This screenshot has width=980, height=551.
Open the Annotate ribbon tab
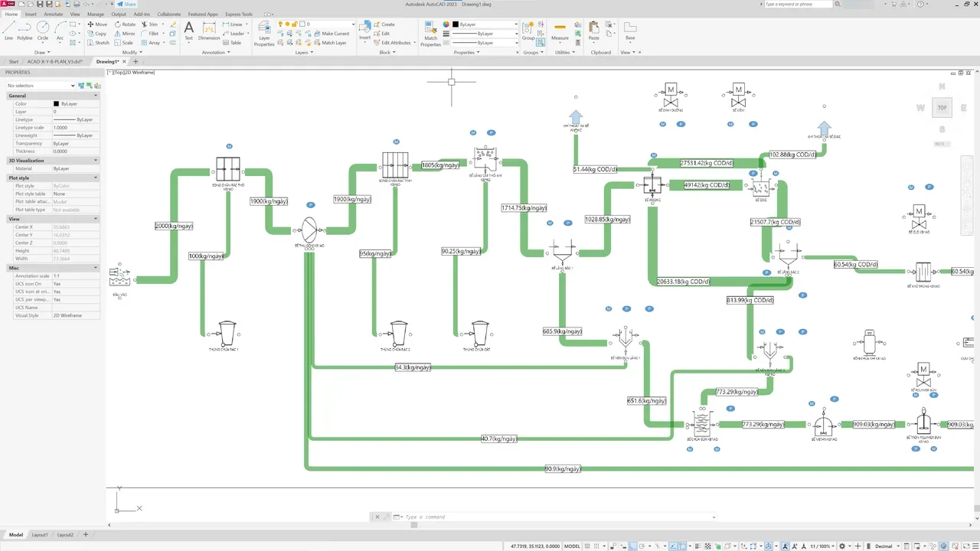pyautogui.click(x=53, y=14)
